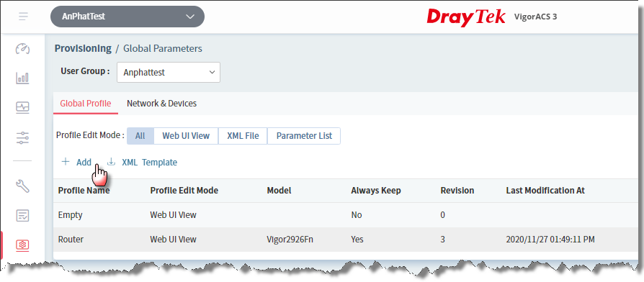Click the DrayTek logo
Image resolution: width=644 pixels, height=282 pixels.
click(x=466, y=17)
